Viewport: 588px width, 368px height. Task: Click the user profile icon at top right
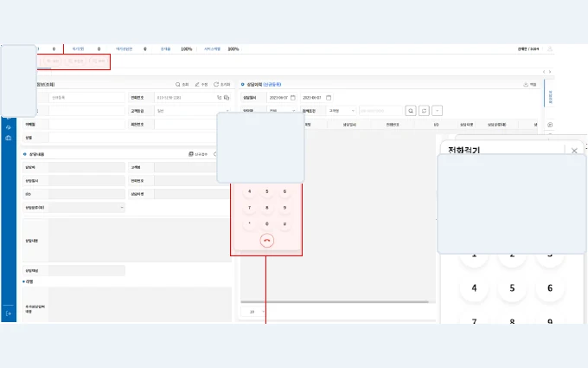click(550, 48)
